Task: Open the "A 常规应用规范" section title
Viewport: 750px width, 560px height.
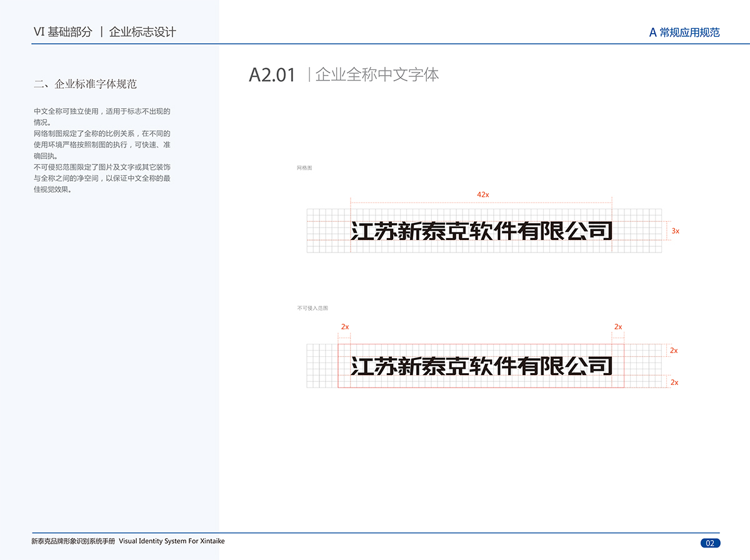Action: click(x=684, y=32)
